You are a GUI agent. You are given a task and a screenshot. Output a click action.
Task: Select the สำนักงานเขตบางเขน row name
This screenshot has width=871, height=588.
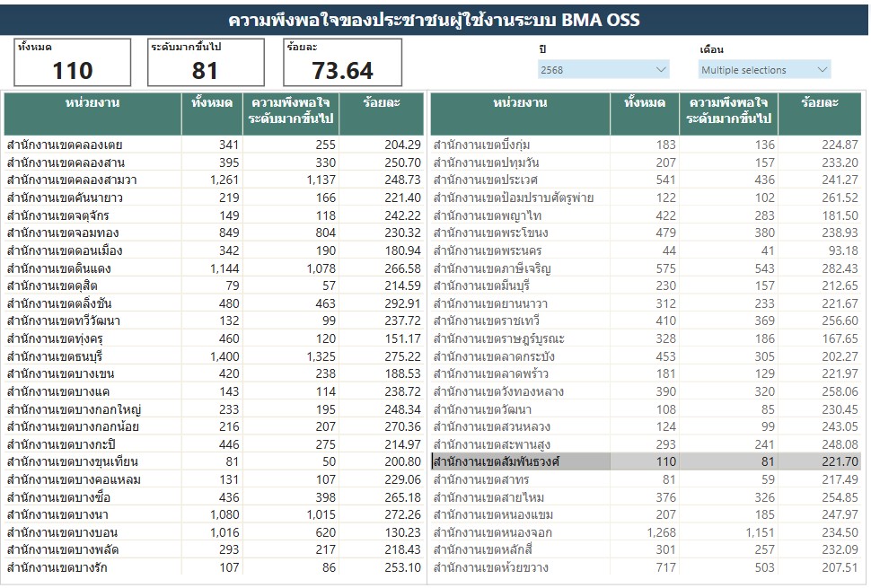[60, 373]
